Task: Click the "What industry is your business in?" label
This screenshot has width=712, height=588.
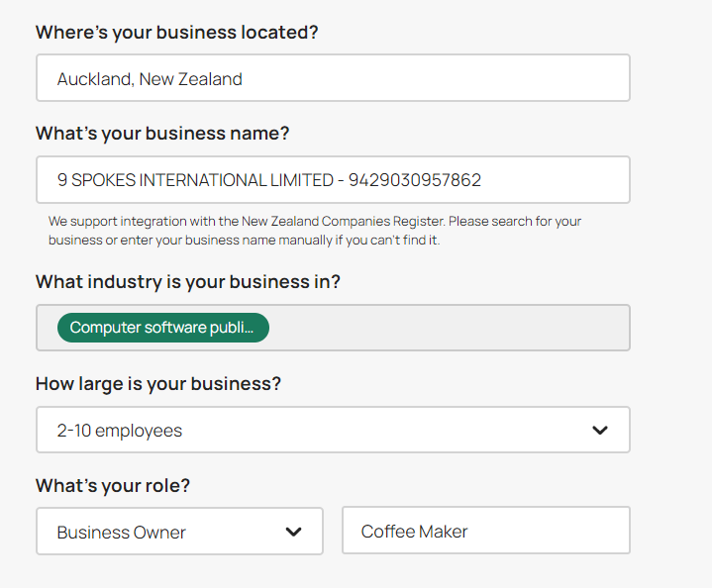Action: coord(188,282)
